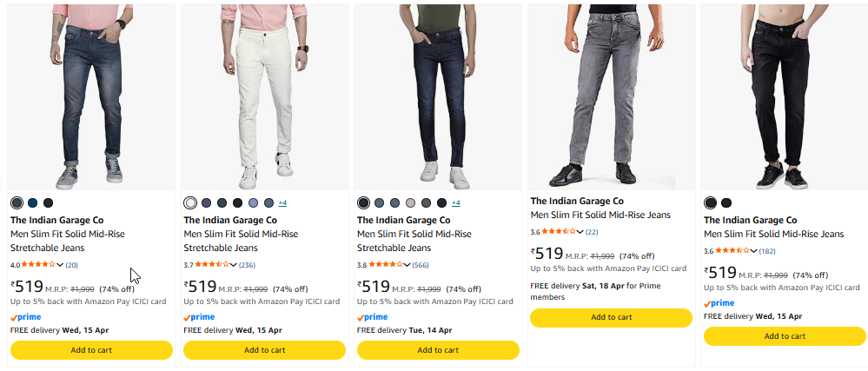Screen dimensions: 868x371
Task: Choose the blue colour swatch on the first product
Action: [32, 202]
